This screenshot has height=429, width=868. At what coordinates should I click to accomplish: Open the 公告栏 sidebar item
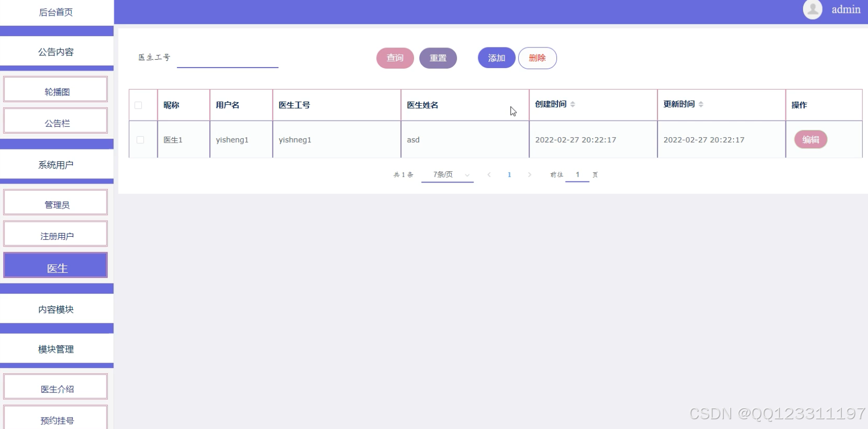pos(56,121)
